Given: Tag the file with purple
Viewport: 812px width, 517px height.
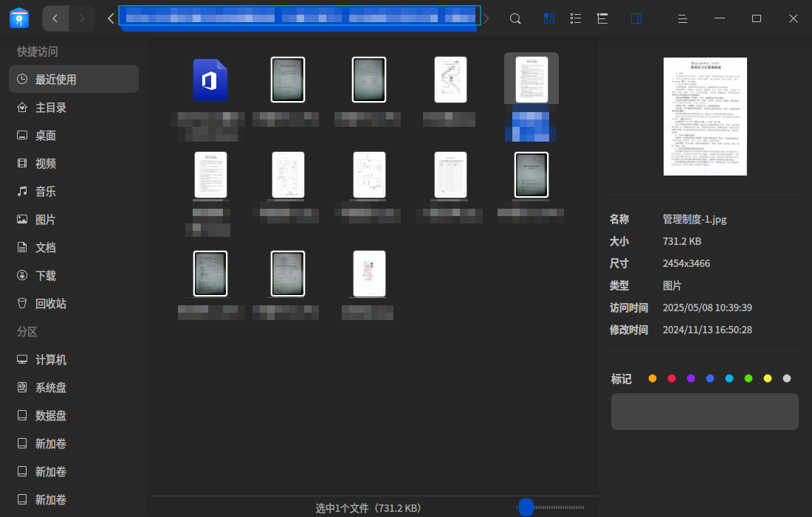Looking at the screenshot, I should pos(691,378).
